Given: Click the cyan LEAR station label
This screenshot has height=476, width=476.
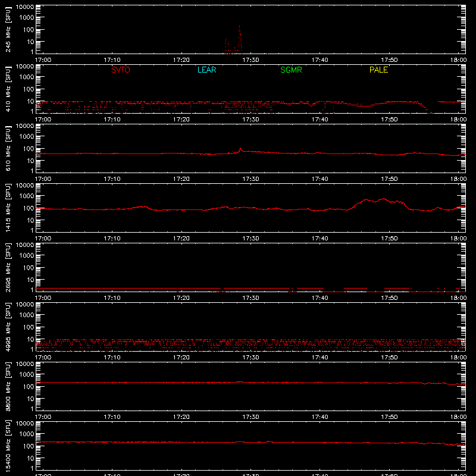Looking at the screenshot, I should (206, 70).
